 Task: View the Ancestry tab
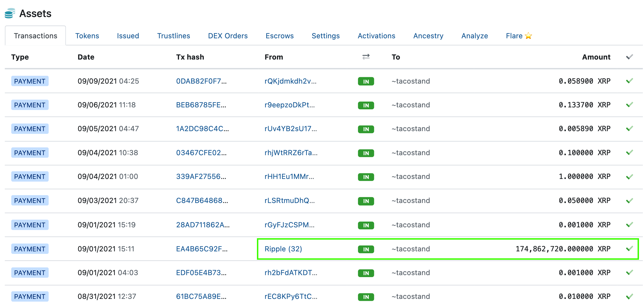coord(428,36)
